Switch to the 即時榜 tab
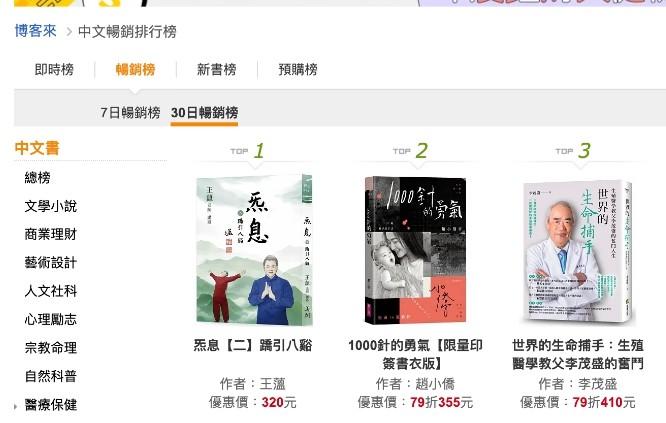The image size is (666, 423). coord(54,69)
